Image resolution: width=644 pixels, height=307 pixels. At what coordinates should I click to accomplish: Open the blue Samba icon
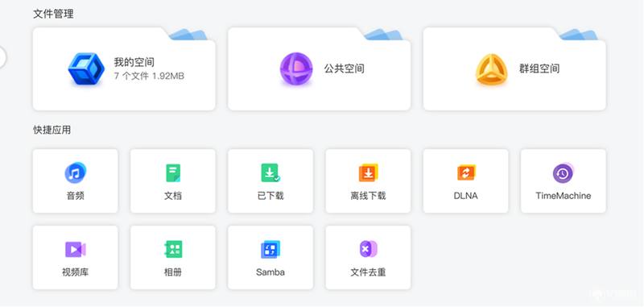click(x=270, y=250)
